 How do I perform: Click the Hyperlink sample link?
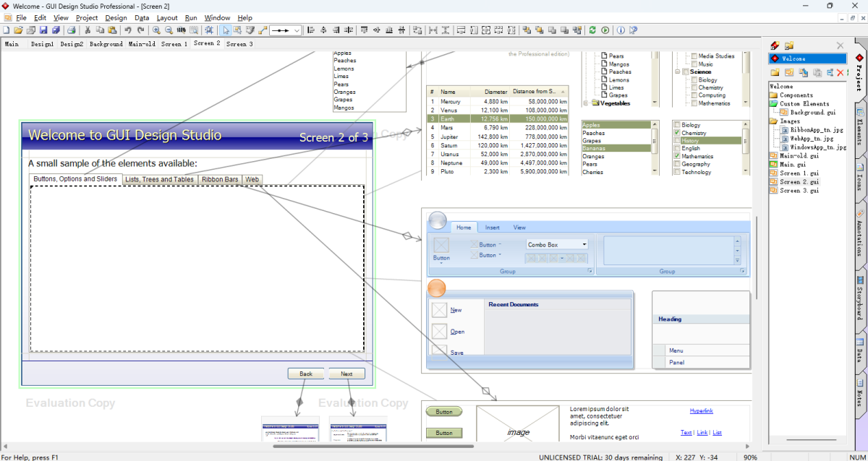[701, 411]
